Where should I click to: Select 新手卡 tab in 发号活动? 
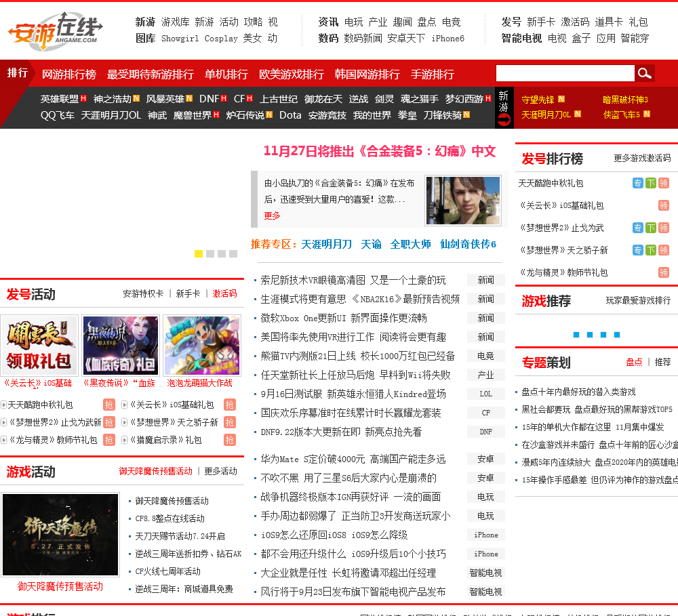point(188,294)
